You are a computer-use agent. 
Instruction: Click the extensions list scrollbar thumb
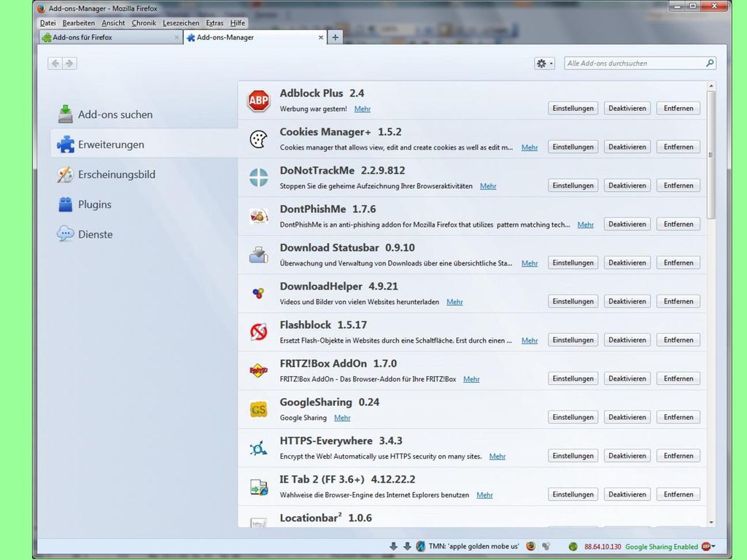click(711, 155)
